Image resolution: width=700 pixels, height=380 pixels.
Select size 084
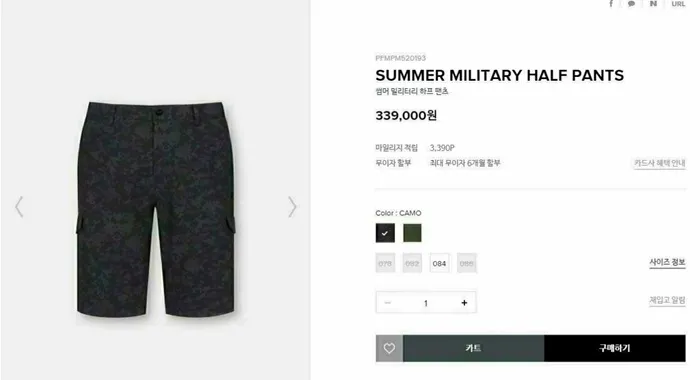click(439, 263)
